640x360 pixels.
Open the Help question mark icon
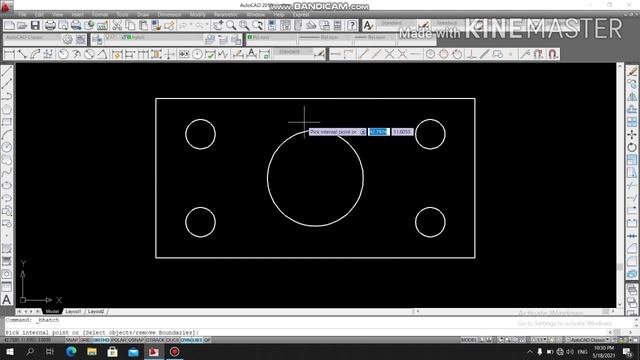[352, 26]
